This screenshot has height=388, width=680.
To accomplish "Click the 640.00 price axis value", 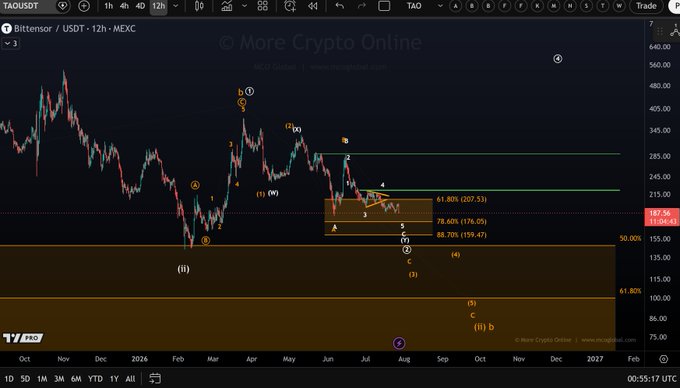I will [x=660, y=47].
